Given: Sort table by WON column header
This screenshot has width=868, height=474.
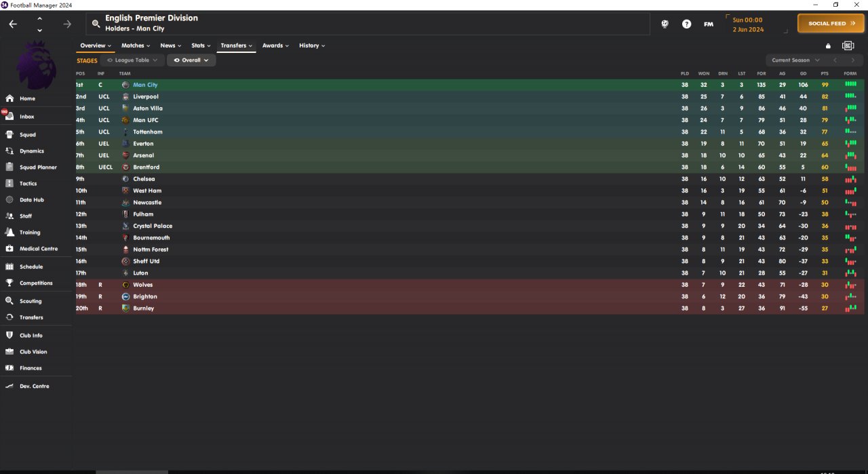Looking at the screenshot, I should click(704, 73).
